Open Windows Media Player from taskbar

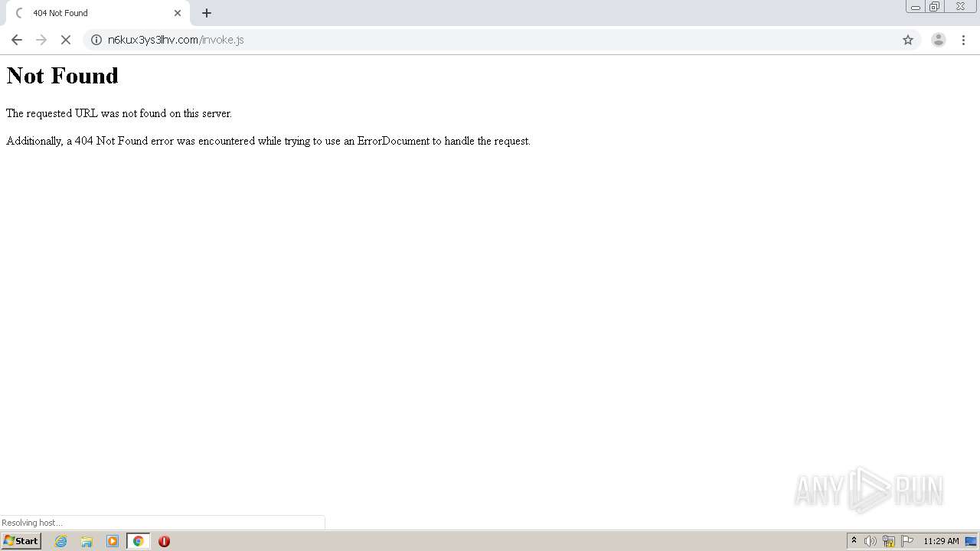(x=113, y=541)
